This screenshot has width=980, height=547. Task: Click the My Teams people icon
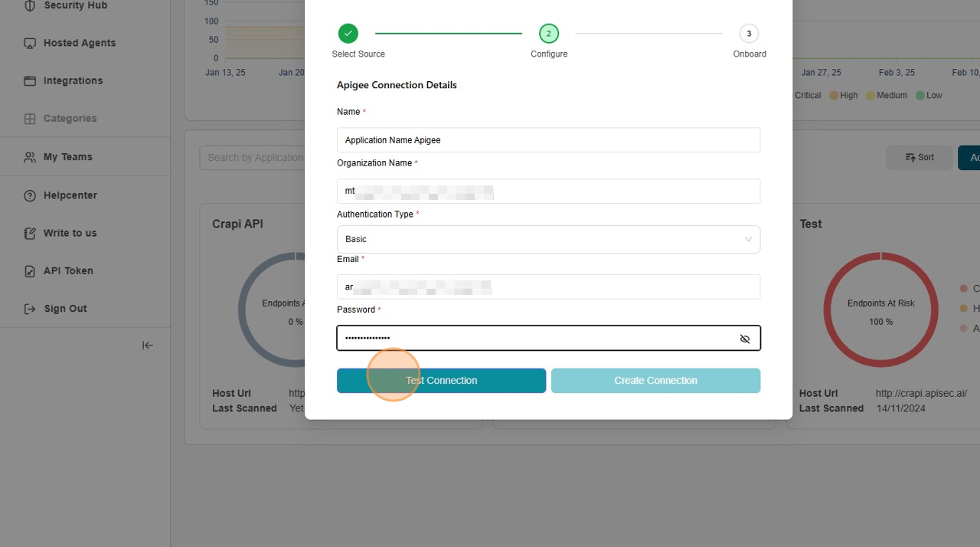click(x=30, y=157)
